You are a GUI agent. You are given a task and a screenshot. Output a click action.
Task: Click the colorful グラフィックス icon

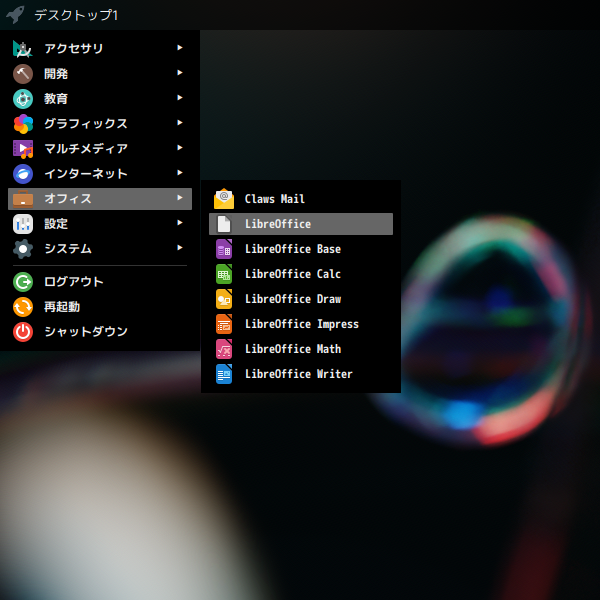click(x=23, y=124)
